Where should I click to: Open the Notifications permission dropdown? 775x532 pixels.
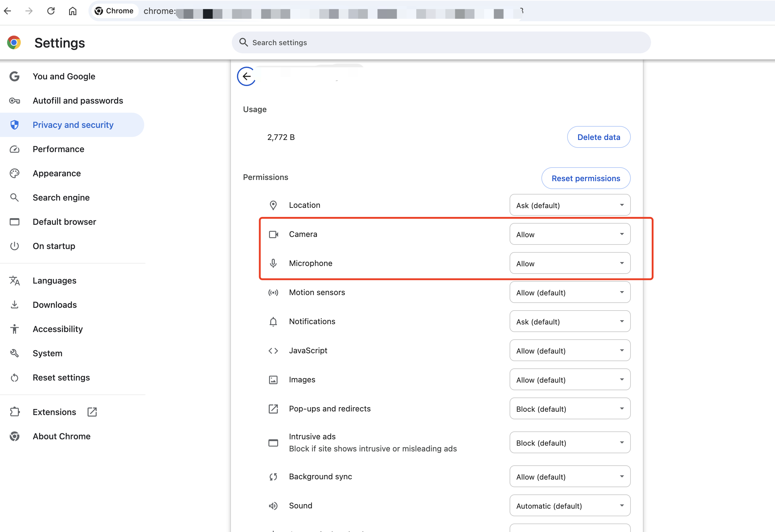coord(570,321)
